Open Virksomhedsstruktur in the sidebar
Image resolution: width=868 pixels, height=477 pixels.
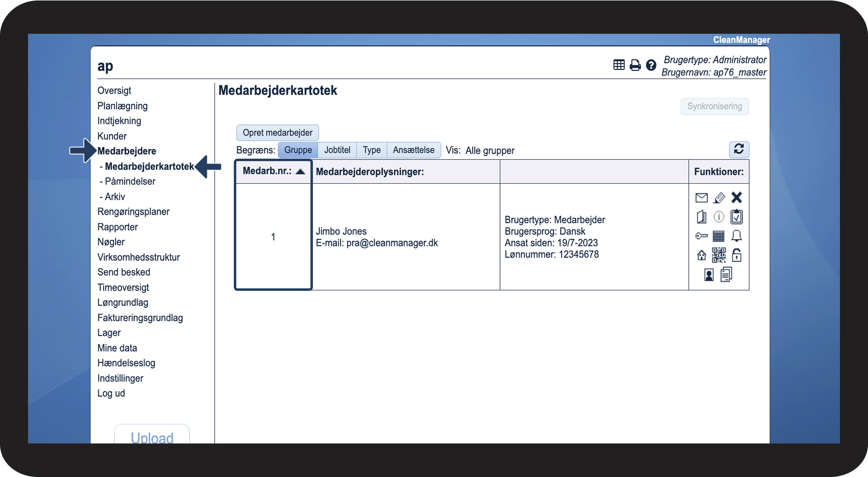pyautogui.click(x=139, y=257)
